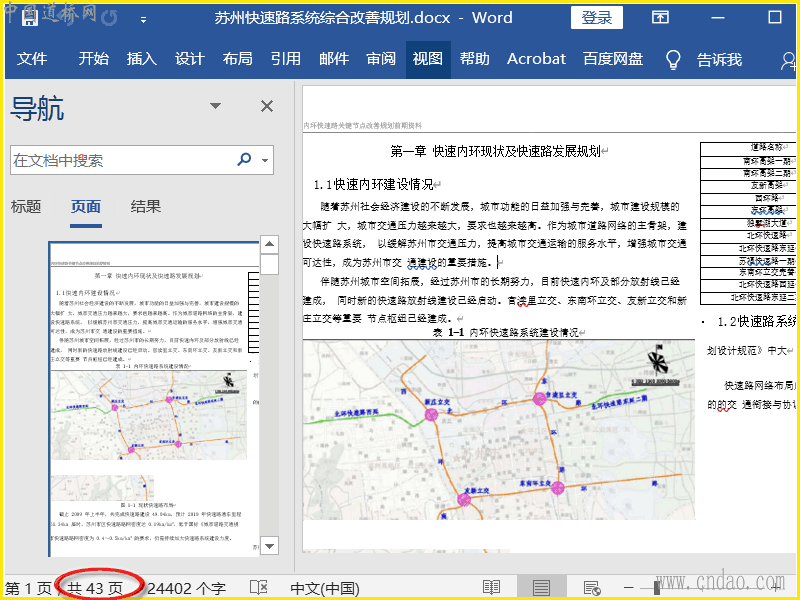
Task: Close the 导航 navigation pane
Action: coord(267,106)
